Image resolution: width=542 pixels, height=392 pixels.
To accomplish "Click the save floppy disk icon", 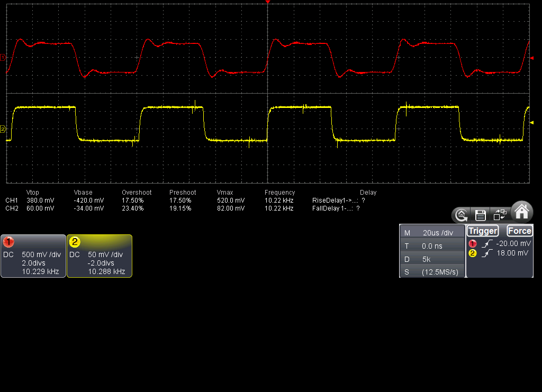I will (481, 215).
